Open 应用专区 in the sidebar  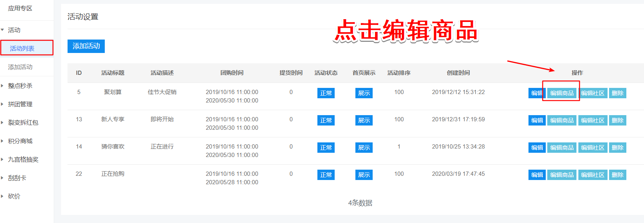tap(20, 8)
